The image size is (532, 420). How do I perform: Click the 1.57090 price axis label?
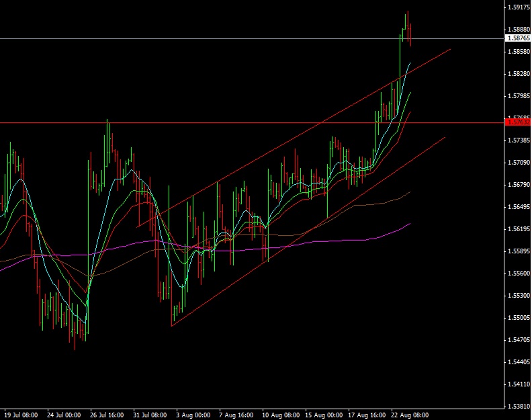pos(519,163)
